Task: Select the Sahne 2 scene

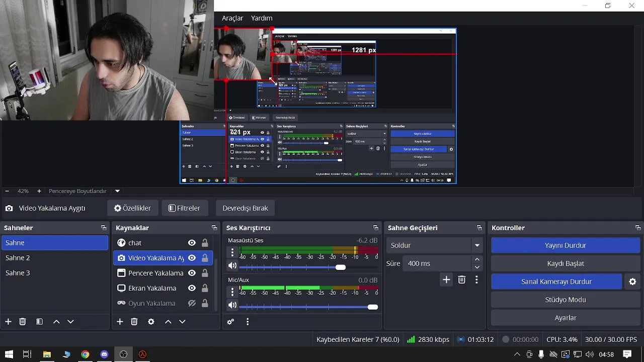Action: (55, 257)
